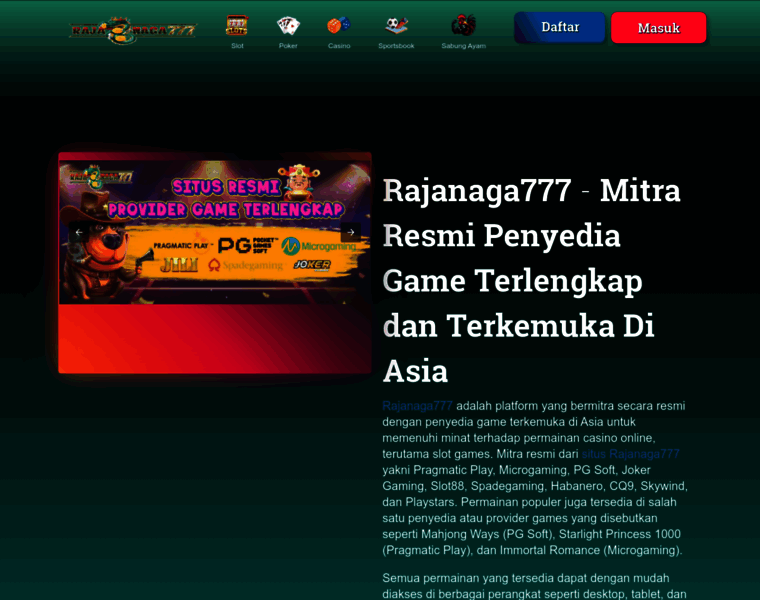This screenshot has height=600, width=760.
Task: Click the blue Daftar button
Action: [560, 27]
